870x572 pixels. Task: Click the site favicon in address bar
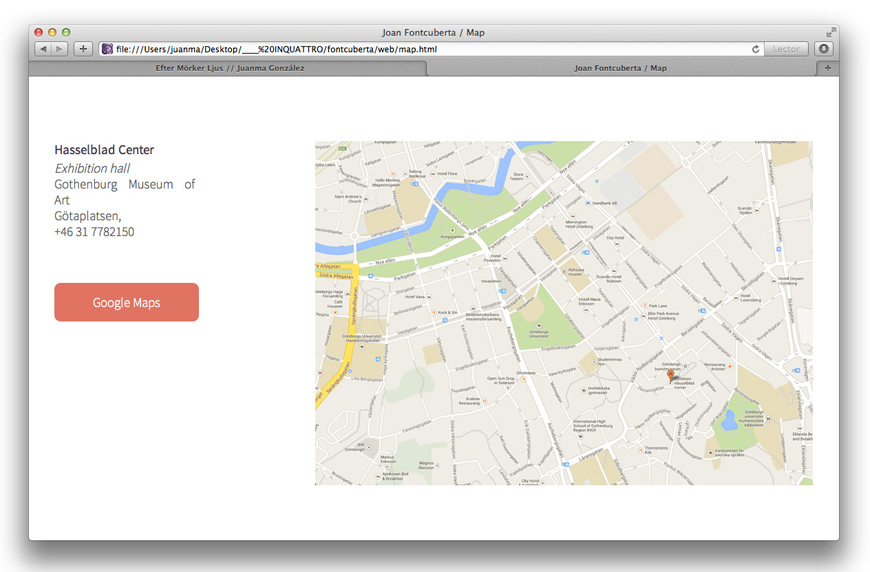107,48
